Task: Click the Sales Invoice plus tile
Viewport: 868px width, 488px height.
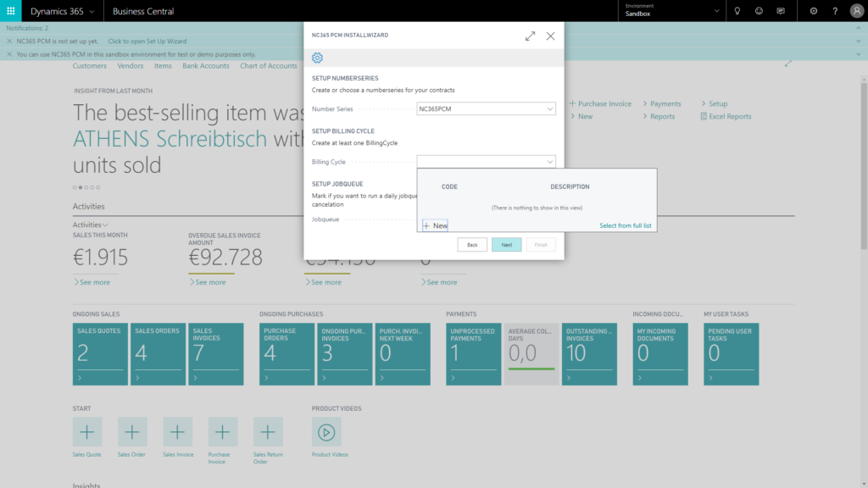Action: pyautogui.click(x=178, y=431)
